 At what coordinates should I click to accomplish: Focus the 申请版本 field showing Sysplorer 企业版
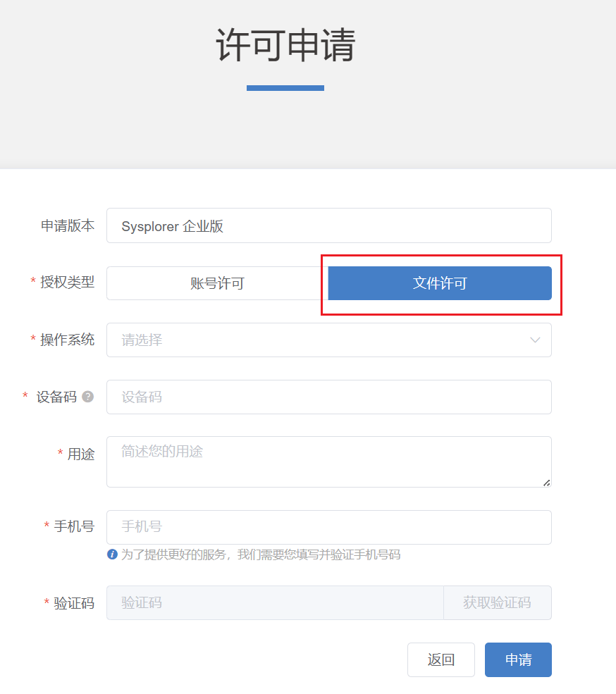click(328, 226)
